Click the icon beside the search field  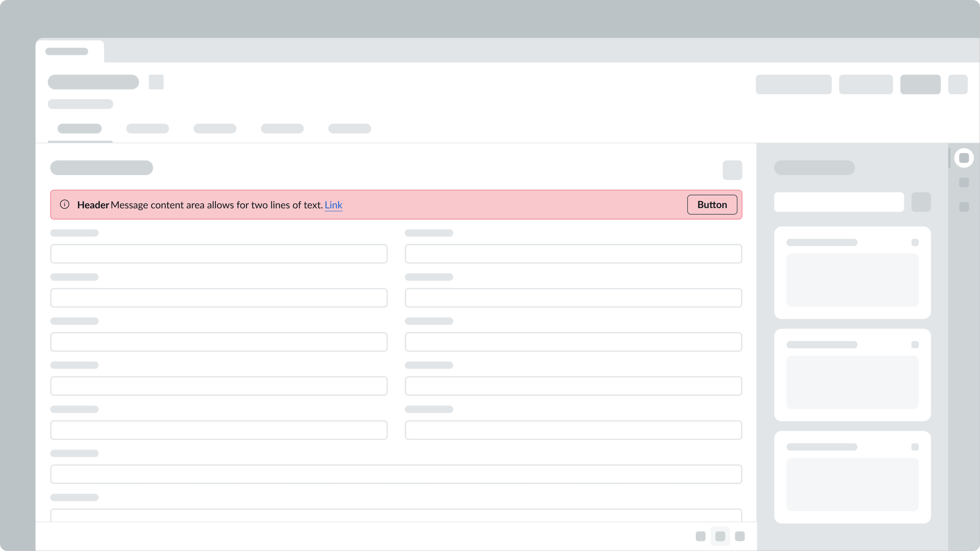[921, 202]
